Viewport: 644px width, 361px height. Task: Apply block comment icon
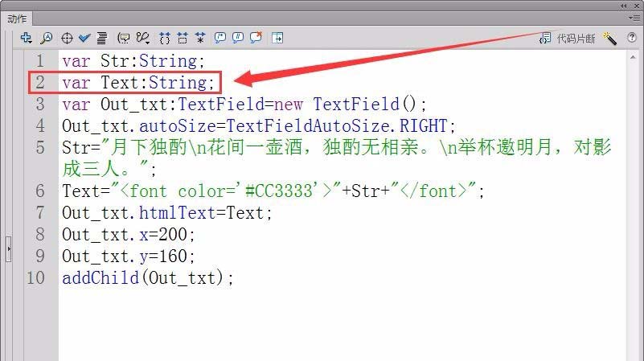(x=220, y=39)
